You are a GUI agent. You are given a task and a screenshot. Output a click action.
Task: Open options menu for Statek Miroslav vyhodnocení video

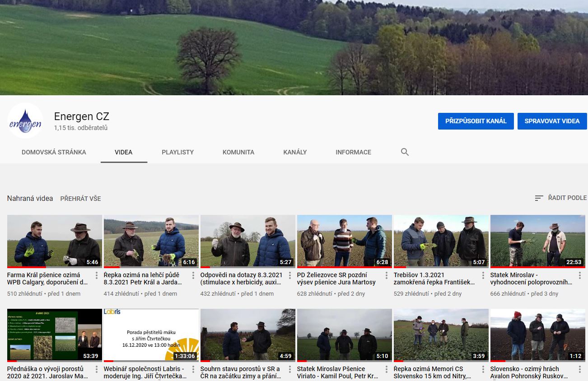[x=580, y=275]
